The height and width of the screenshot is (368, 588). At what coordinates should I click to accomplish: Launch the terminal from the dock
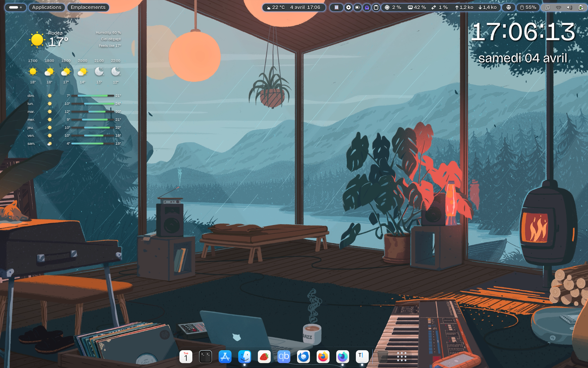pos(205,357)
